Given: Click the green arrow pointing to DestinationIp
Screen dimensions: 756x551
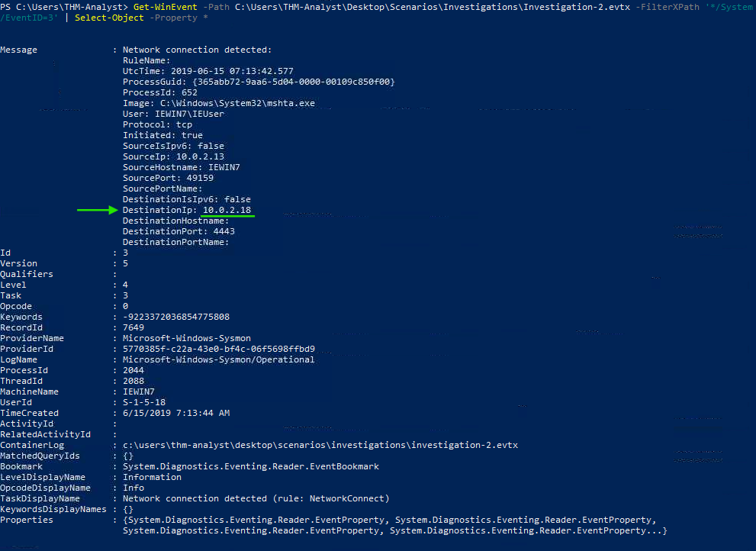Looking at the screenshot, I should click(x=98, y=210).
